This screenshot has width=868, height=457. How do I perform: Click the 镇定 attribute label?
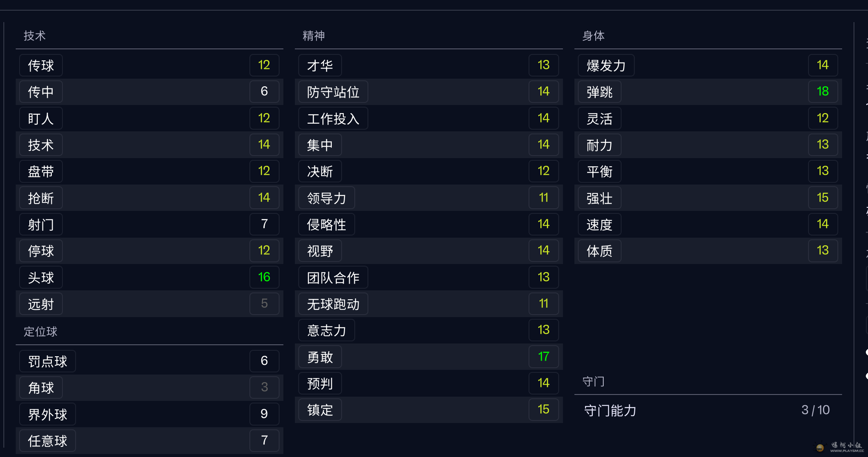320,410
